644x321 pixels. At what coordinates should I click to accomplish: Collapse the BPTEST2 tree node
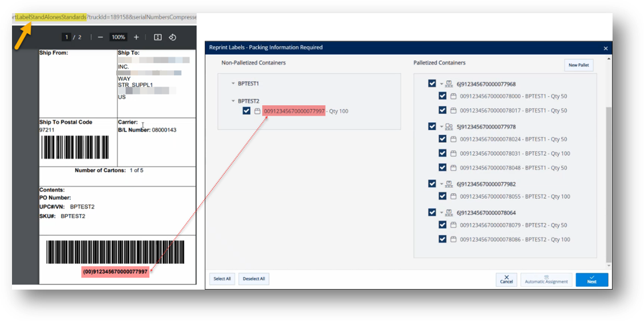tap(233, 101)
